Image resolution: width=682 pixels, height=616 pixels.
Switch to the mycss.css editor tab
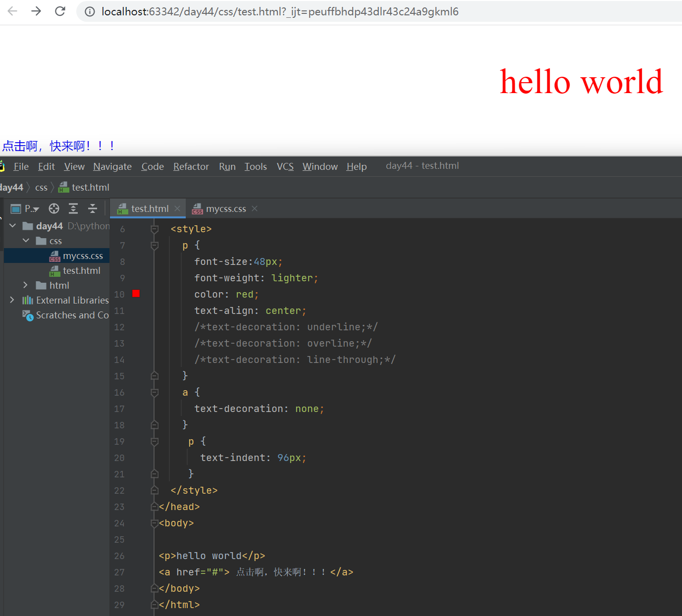click(226, 208)
